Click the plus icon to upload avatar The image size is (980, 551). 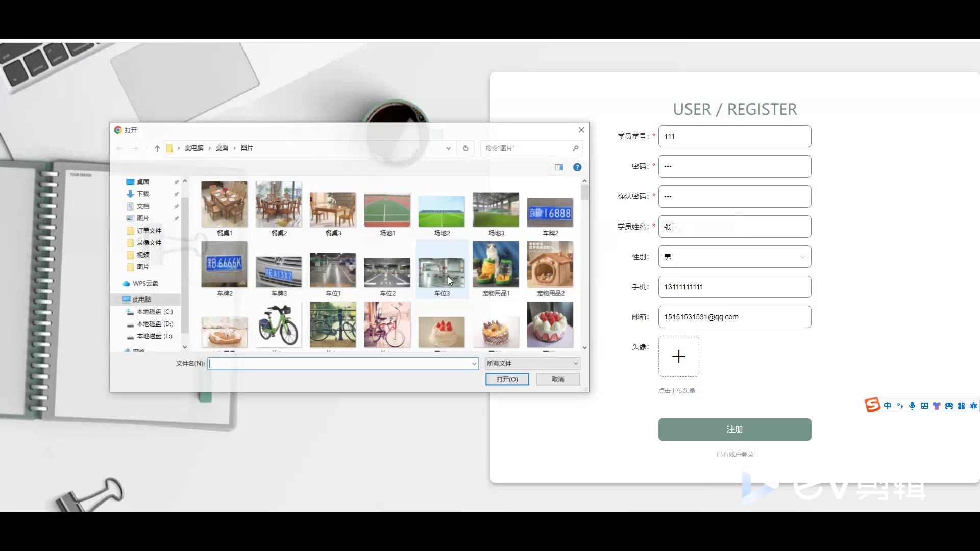pos(678,356)
